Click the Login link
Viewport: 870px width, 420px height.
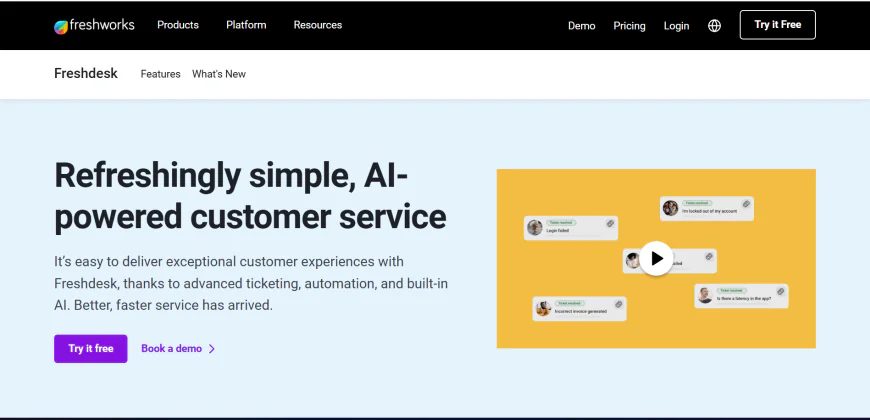coord(676,26)
